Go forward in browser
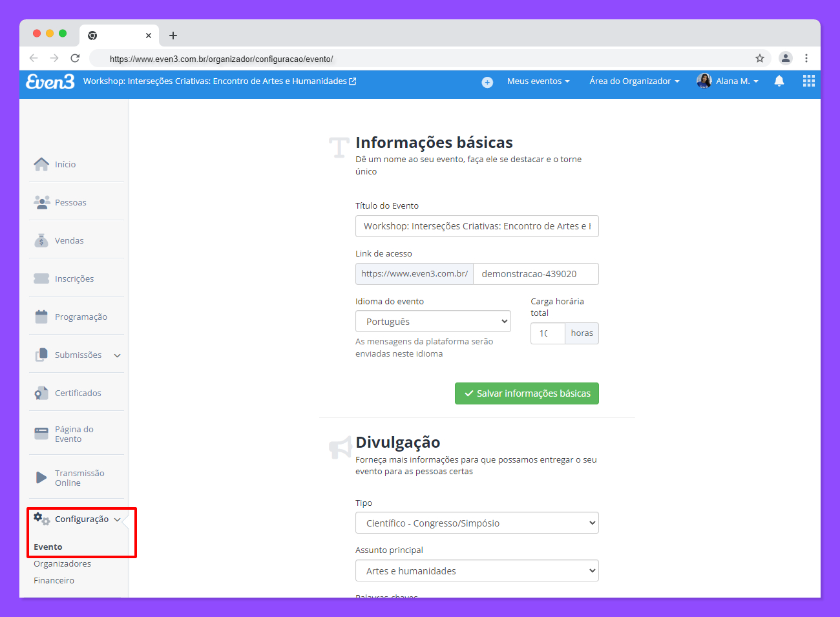This screenshot has height=617, width=840. coord(54,58)
